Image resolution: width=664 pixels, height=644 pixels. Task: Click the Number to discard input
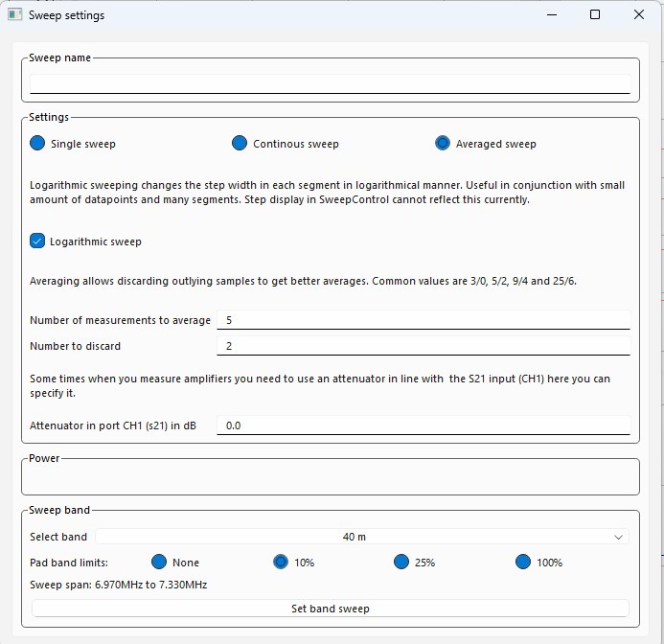pyautogui.click(x=423, y=346)
